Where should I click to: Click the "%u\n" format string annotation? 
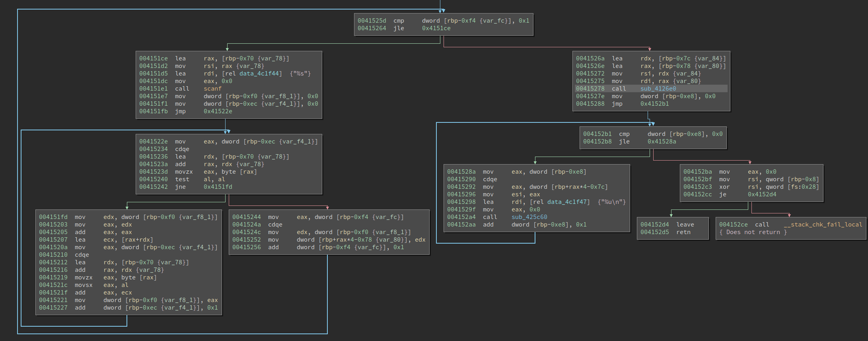pos(612,202)
